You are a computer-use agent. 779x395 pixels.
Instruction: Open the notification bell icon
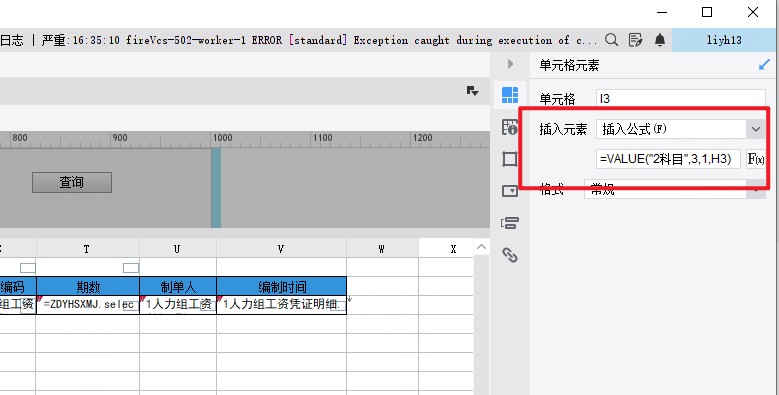[660, 40]
